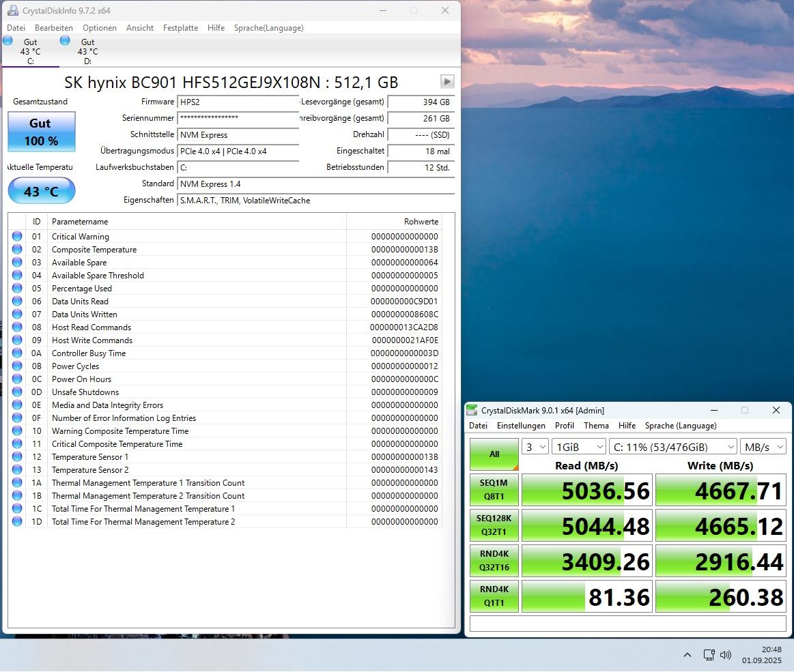Viewport: 794px width, 672px height.
Task: Open the test count dropdown showing 3
Action: (x=535, y=447)
